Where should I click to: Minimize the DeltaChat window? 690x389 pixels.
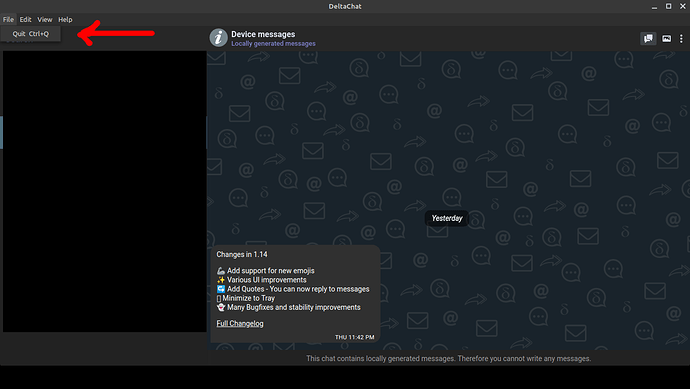click(x=654, y=7)
